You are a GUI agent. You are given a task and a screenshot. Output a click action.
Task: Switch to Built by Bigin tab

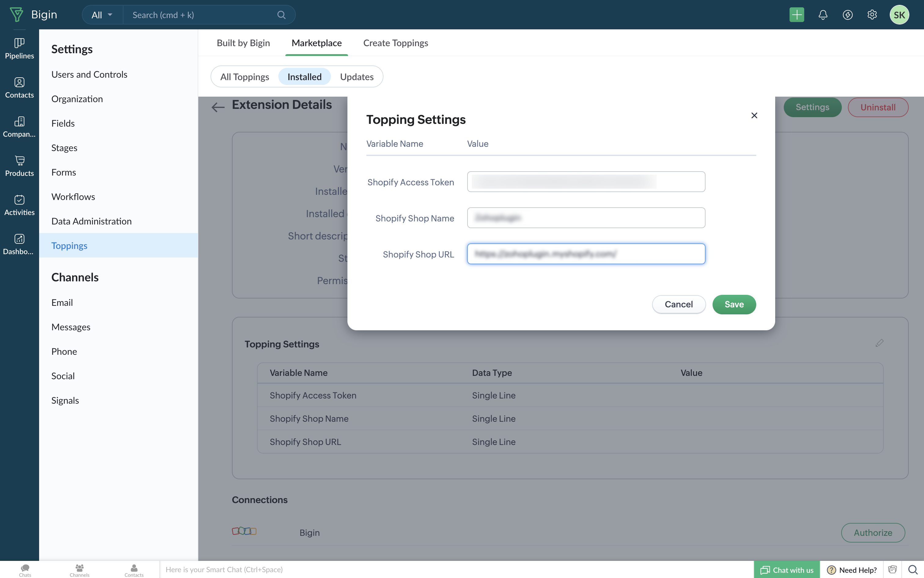[x=243, y=43]
